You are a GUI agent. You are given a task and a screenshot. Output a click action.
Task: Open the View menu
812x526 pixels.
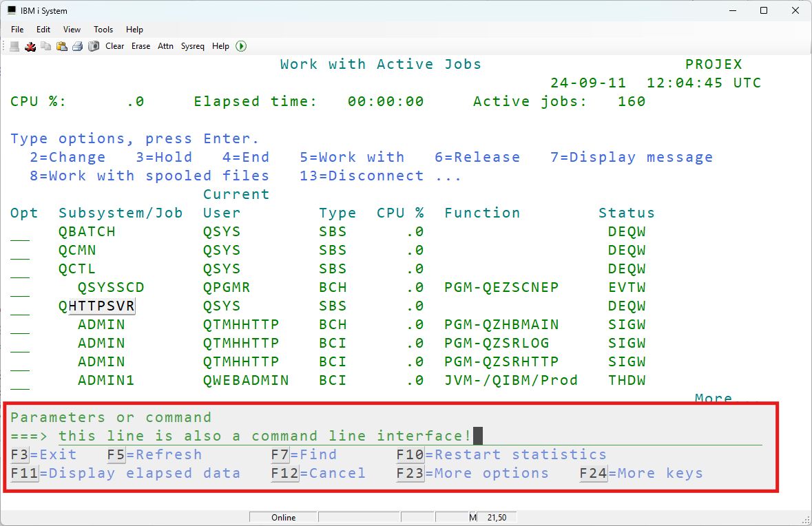pos(72,30)
